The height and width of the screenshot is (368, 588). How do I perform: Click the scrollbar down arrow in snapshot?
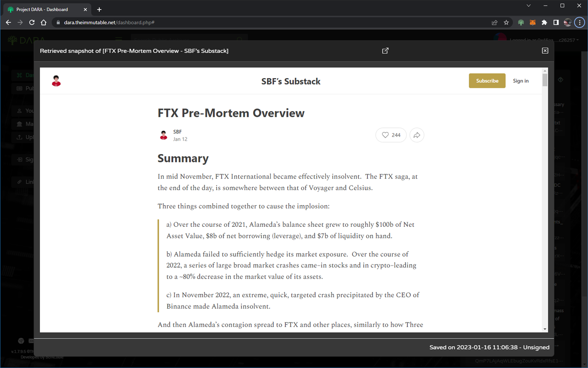(545, 329)
